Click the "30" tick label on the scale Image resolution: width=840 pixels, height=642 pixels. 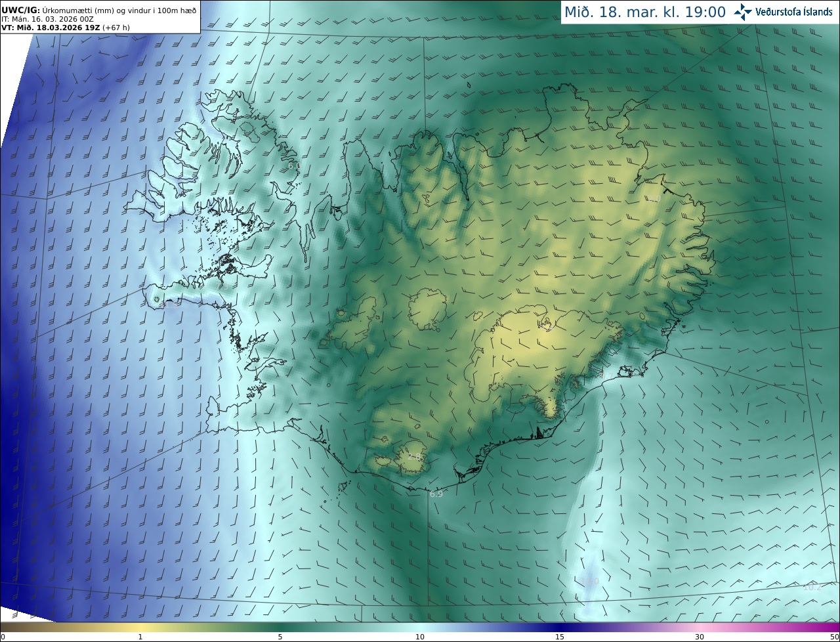[x=700, y=637]
